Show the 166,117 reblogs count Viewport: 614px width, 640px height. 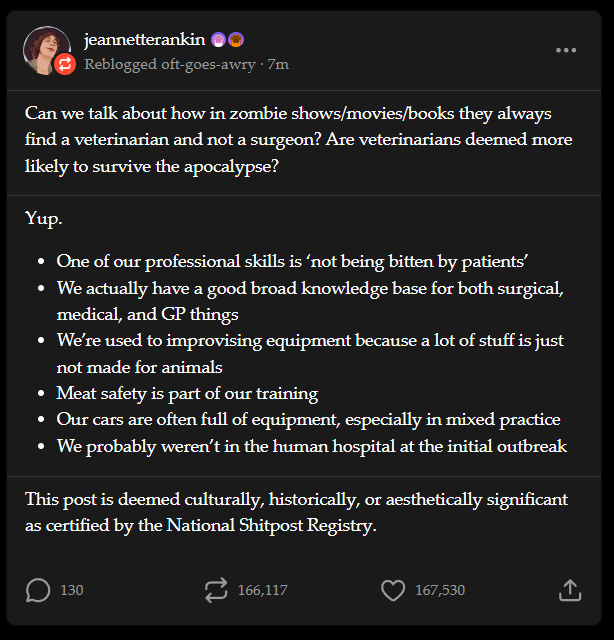pos(262,590)
